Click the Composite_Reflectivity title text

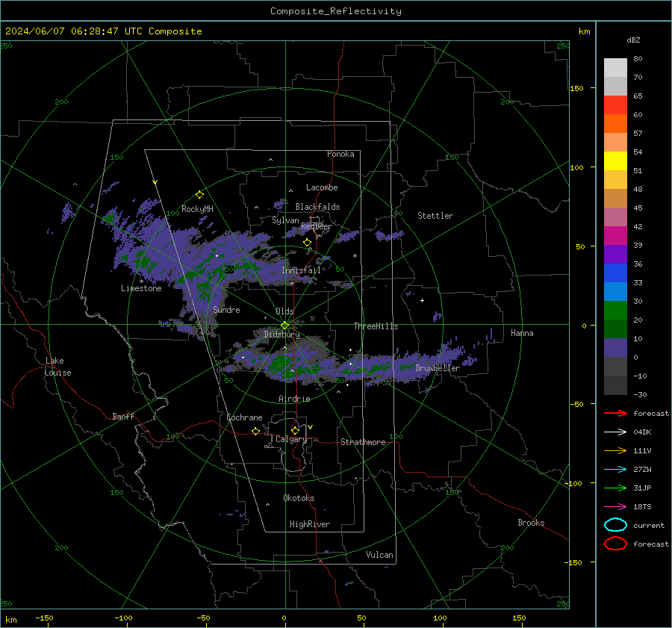click(336, 11)
